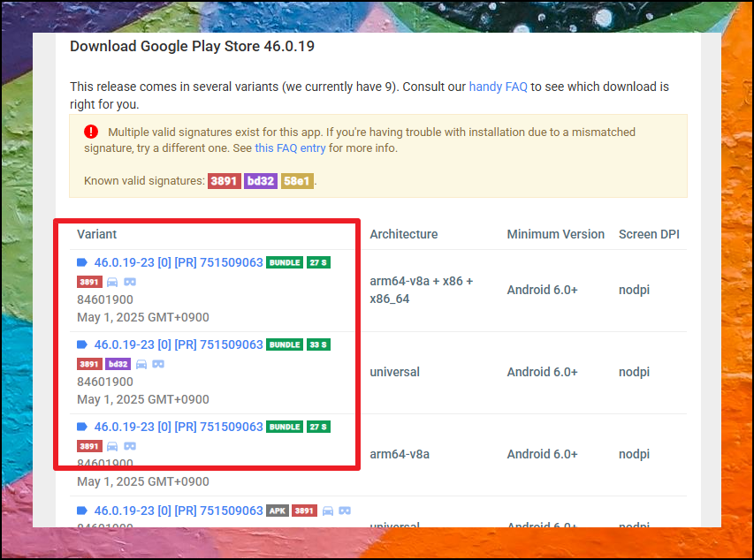Image resolution: width=754 pixels, height=560 pixels.
Task: Click the BUNDLE badge in the x86_64 variant row
Action: (x=285, y=262)
